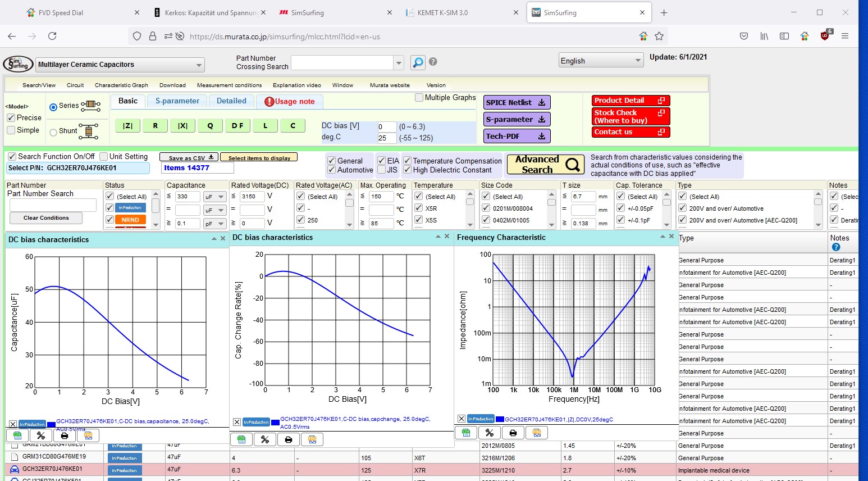This screenshot has width=868, height=481.
Task: Collapse the capacitance DC bias panel arrow
Action: tap(214, 239)
